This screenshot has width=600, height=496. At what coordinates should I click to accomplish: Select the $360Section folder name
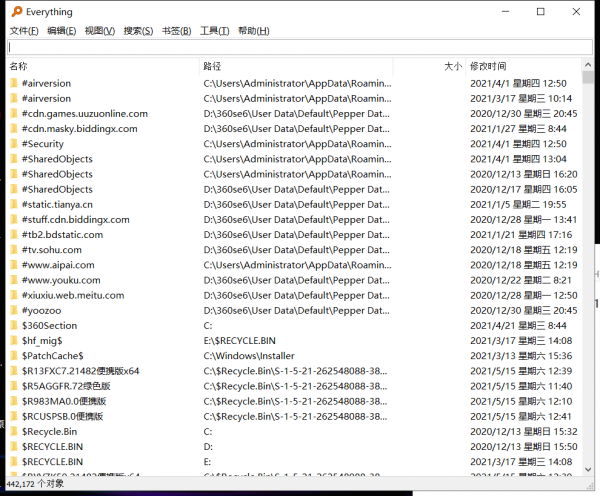[49, 326]
